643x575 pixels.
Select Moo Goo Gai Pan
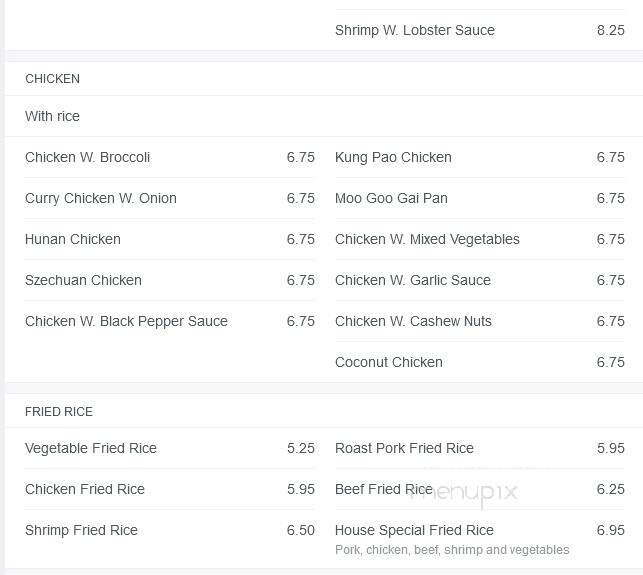(391, 198)
